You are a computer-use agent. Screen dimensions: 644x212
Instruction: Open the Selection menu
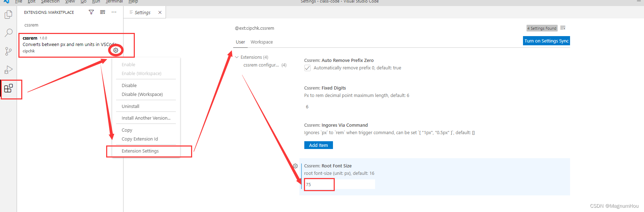[50, 1]
